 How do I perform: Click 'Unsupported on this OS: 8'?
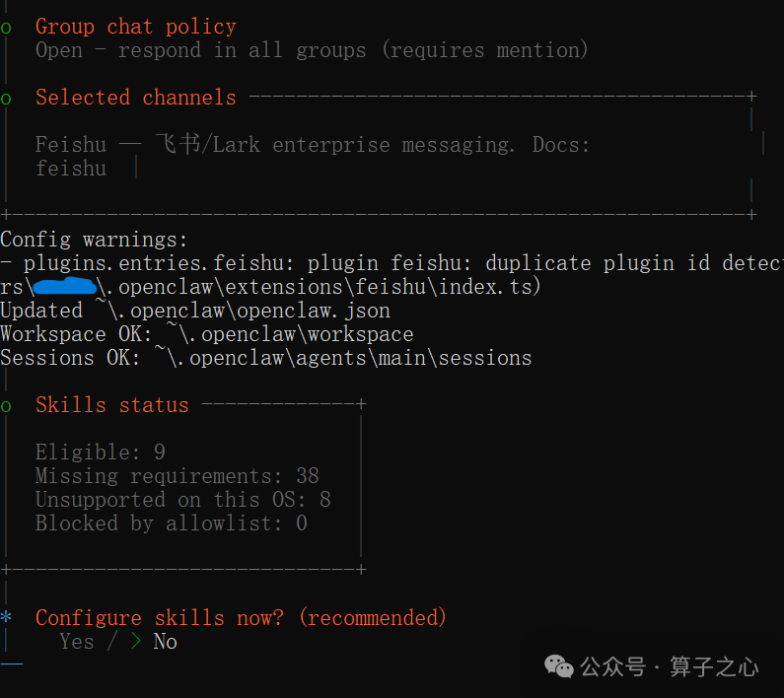coord(183,500)
